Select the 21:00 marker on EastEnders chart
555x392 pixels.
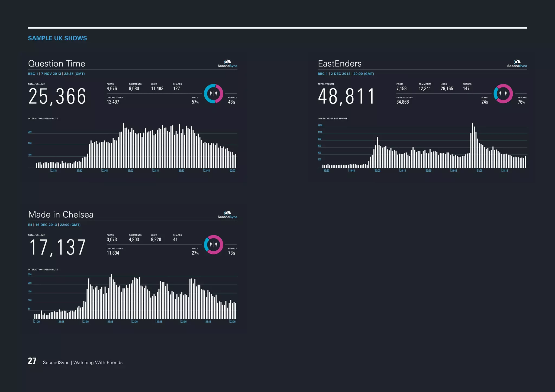click(x=479, y=171)
